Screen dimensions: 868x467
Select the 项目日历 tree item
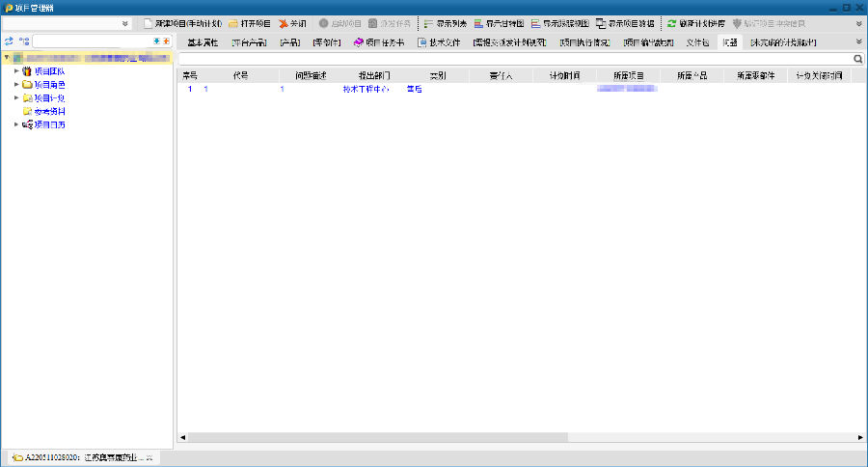pos(49,124)
